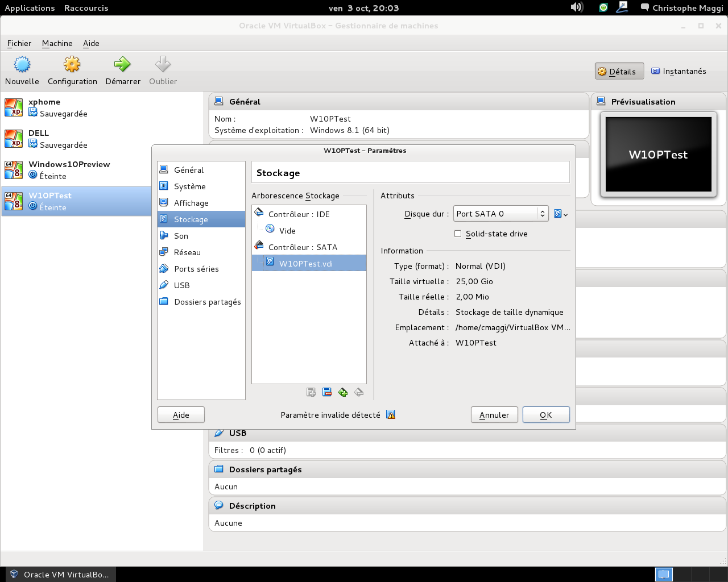
Task: Click the Aide button in dialog
Action: point(181,415)
